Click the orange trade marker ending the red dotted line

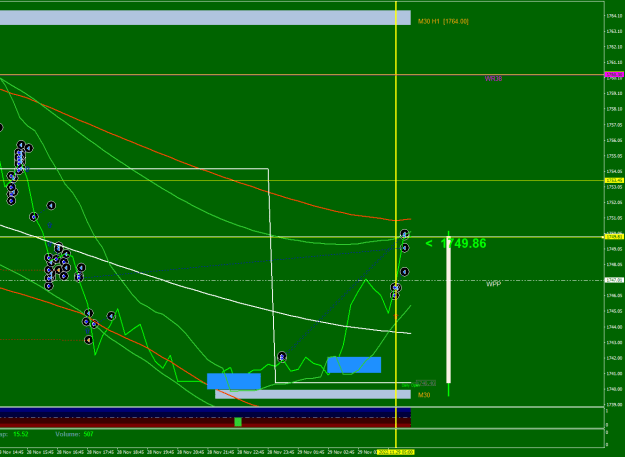pyautogui.click(x=88, y=340)
